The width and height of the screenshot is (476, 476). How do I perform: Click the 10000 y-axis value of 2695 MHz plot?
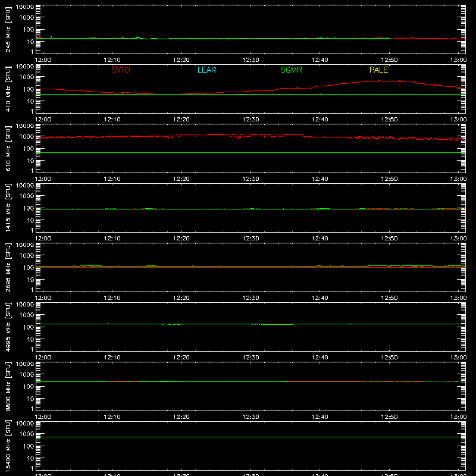pyautogui.click(x=25, y=245)
